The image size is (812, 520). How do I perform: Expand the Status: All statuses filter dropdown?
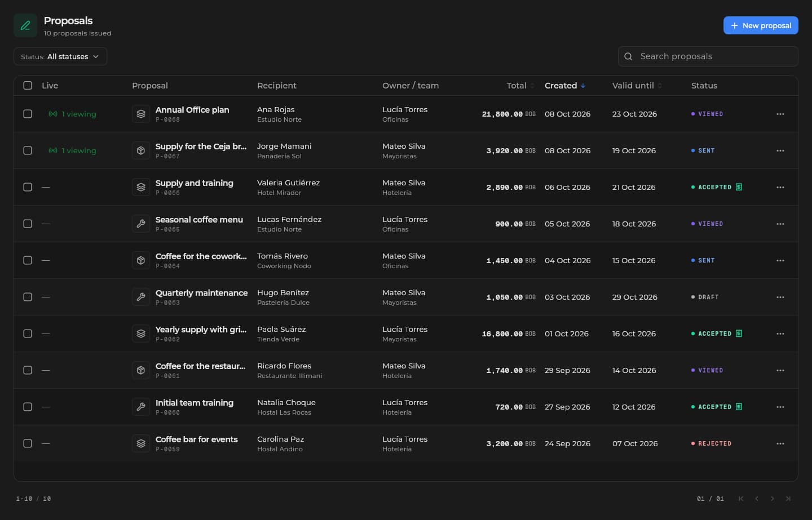[x=60, y=56]
